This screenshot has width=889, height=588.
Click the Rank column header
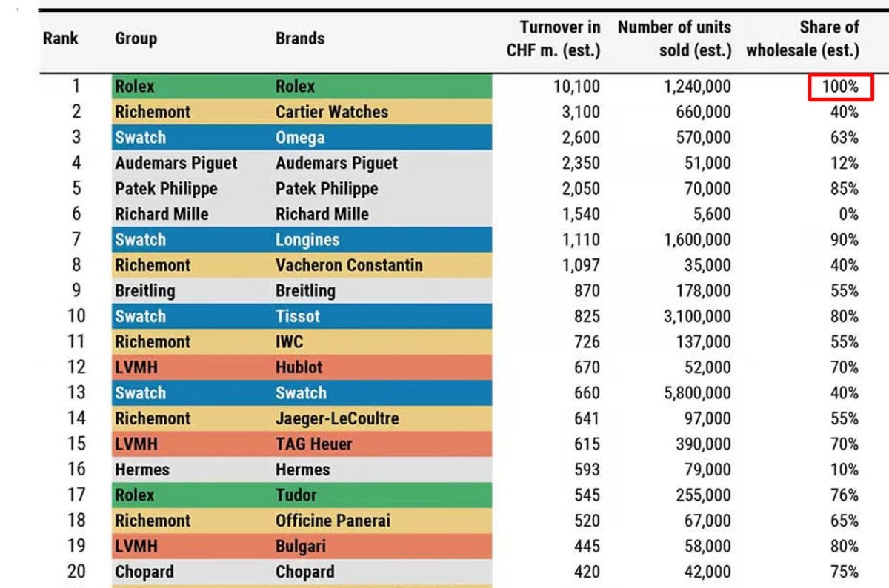click(x=60, y=38)
